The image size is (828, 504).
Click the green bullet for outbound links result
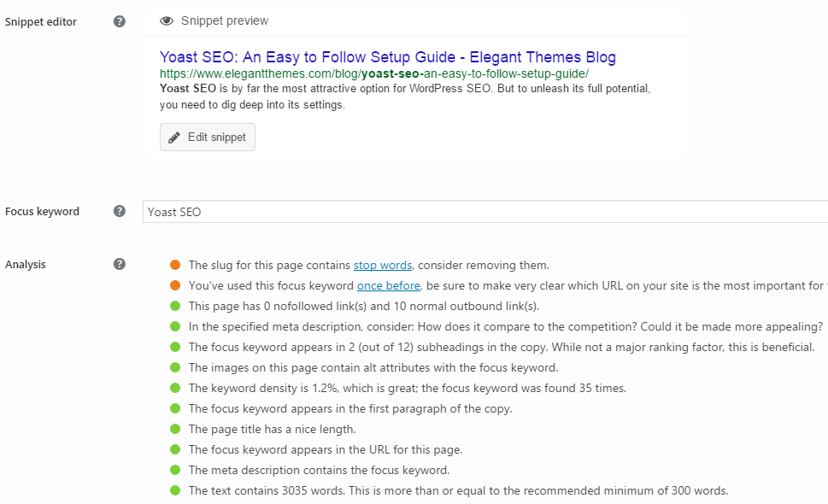click(x=175, y=306)
